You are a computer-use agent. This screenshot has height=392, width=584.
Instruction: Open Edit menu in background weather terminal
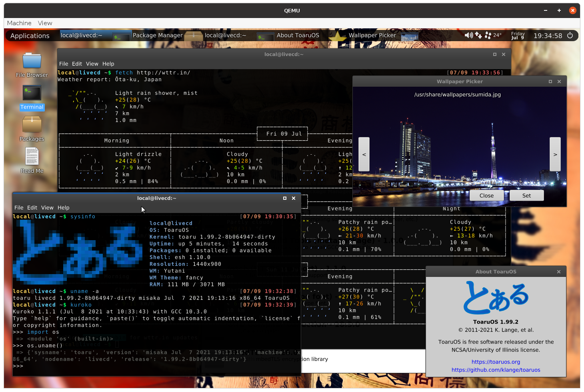[x=77, y=64]
